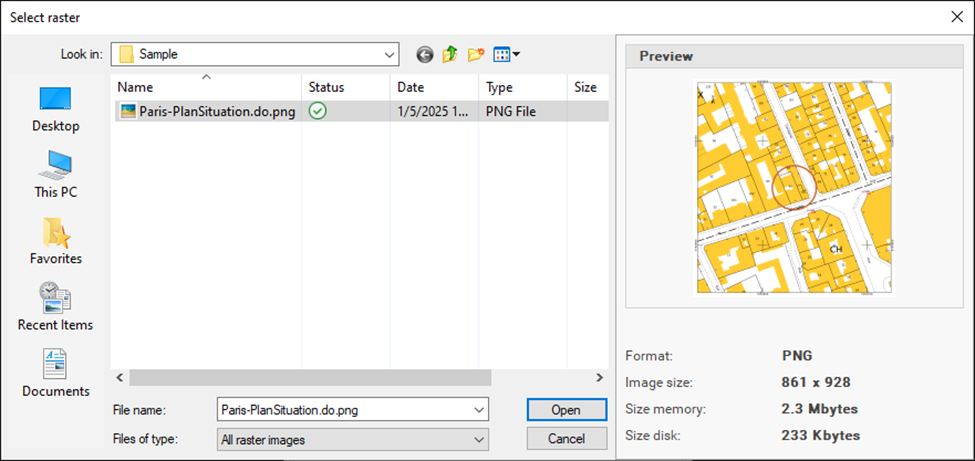Open Favorites in the sidebar
Viewport: 975px width, 461px height.
55,241
